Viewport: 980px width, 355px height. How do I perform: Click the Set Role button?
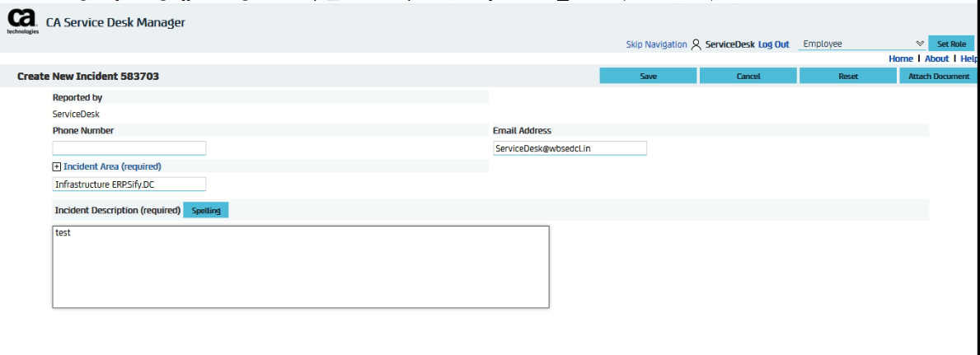pos(951,44)
